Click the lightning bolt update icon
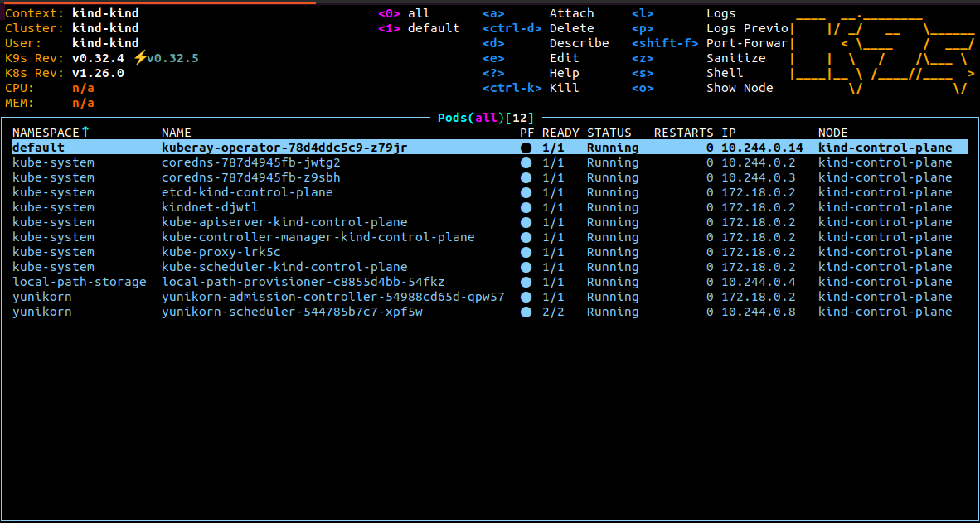The width and height of the screenshot is (980, 523). tap(140, 58)
